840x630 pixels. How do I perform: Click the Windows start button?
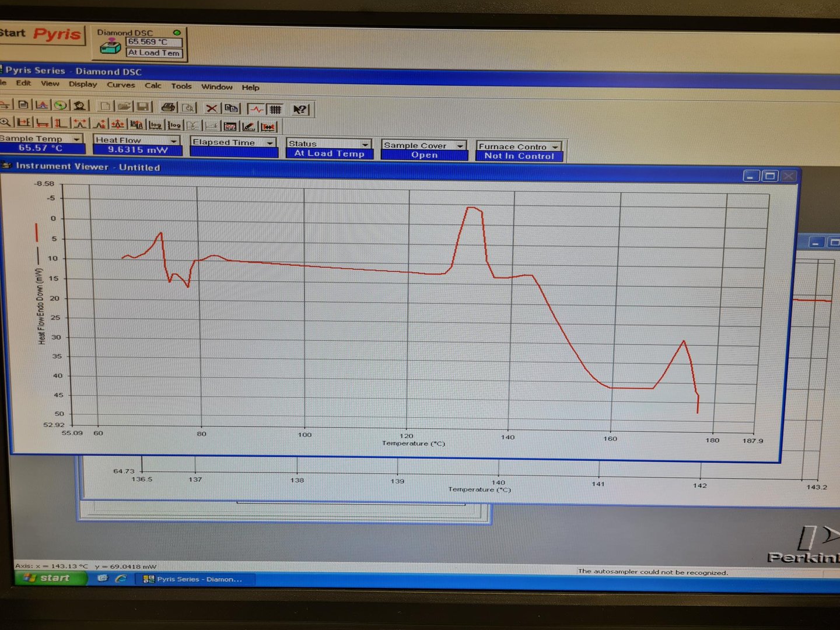click(x=49, y=577)
